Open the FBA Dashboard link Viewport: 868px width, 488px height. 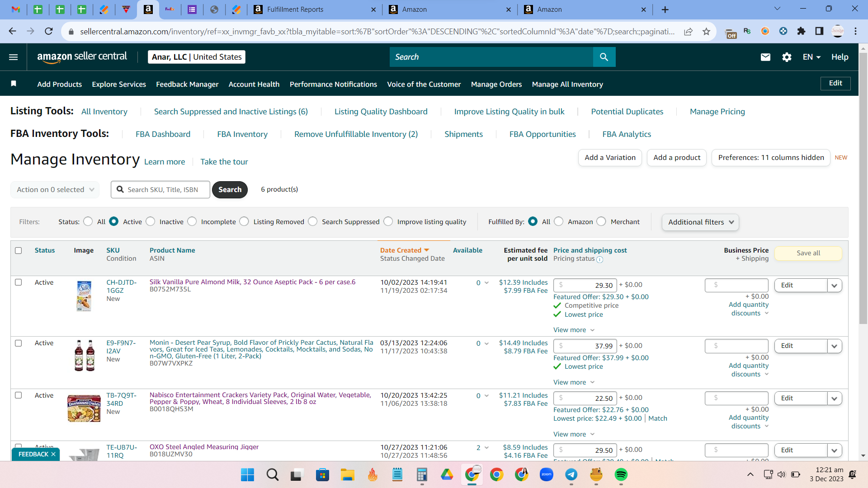pyautogui.click(x=163, y=134)
